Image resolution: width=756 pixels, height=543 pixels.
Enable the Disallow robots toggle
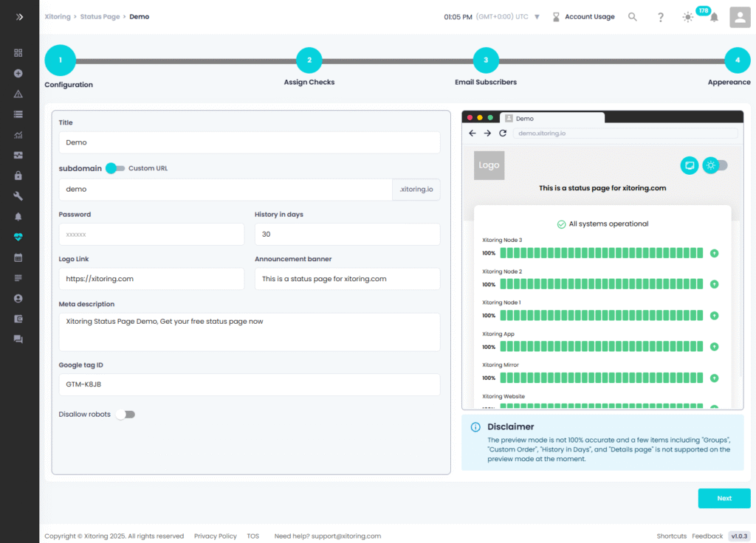point(126,415)
